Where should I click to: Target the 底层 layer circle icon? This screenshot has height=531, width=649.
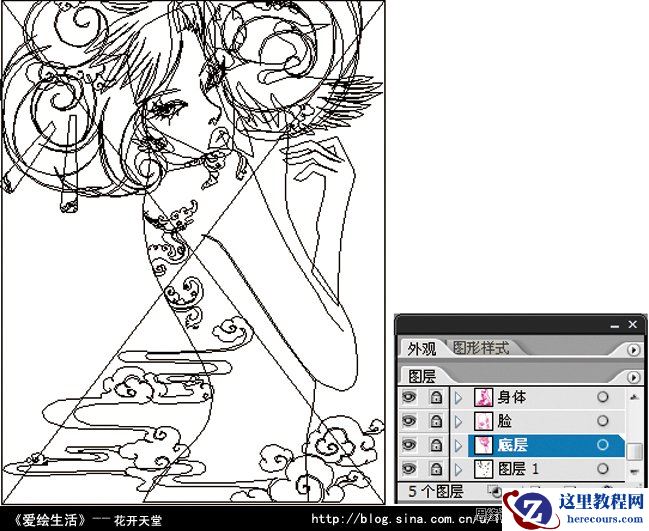(x=603, y=445)
